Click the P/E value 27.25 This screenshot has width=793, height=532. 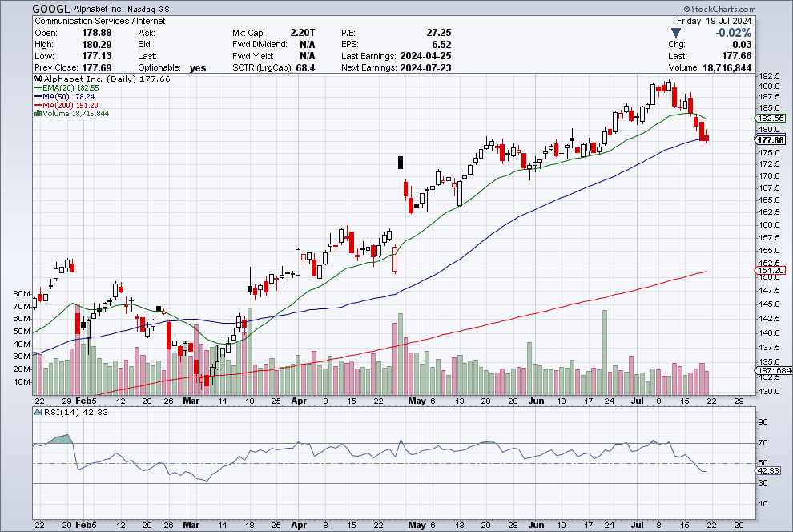(438, 33)
